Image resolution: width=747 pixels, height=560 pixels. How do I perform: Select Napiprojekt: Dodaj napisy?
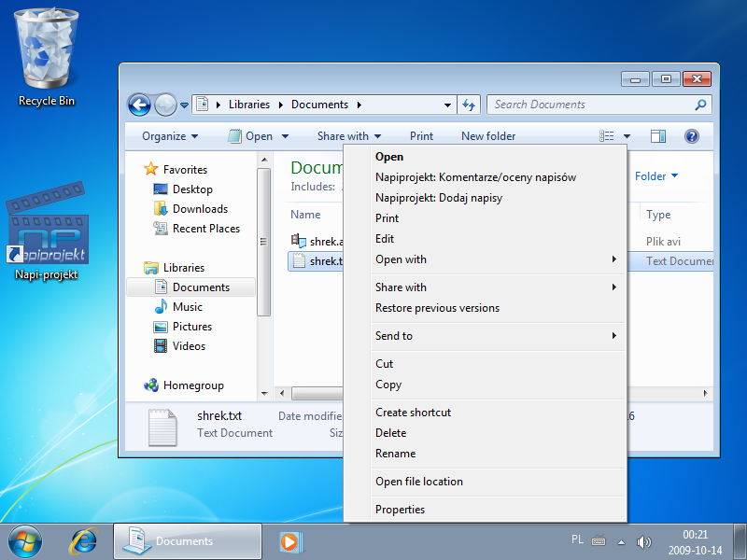499,198
